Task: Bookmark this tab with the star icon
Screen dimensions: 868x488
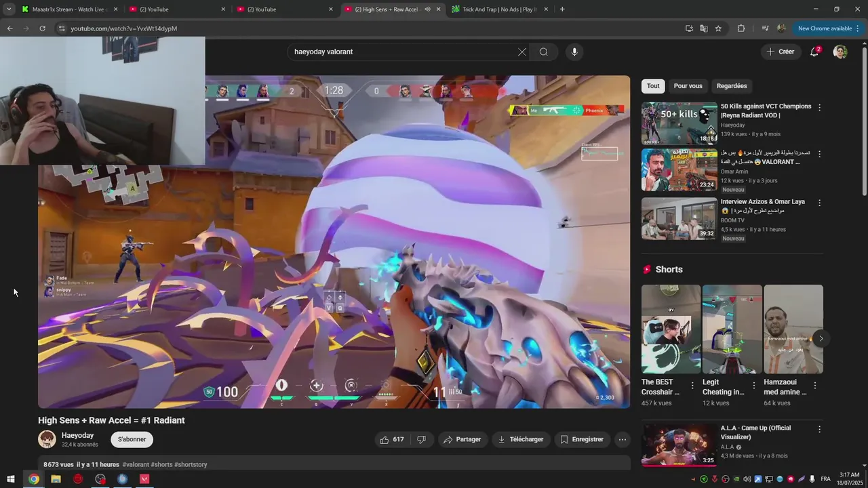Action: point(718,28)
